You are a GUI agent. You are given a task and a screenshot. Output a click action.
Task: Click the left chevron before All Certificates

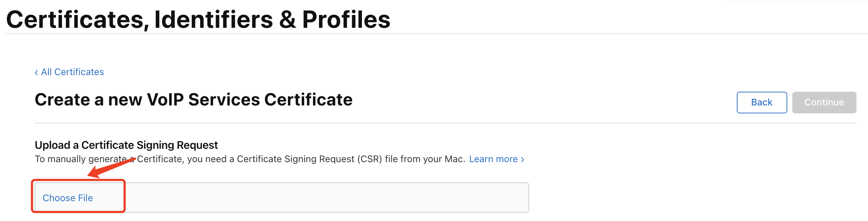coord(36,73)
